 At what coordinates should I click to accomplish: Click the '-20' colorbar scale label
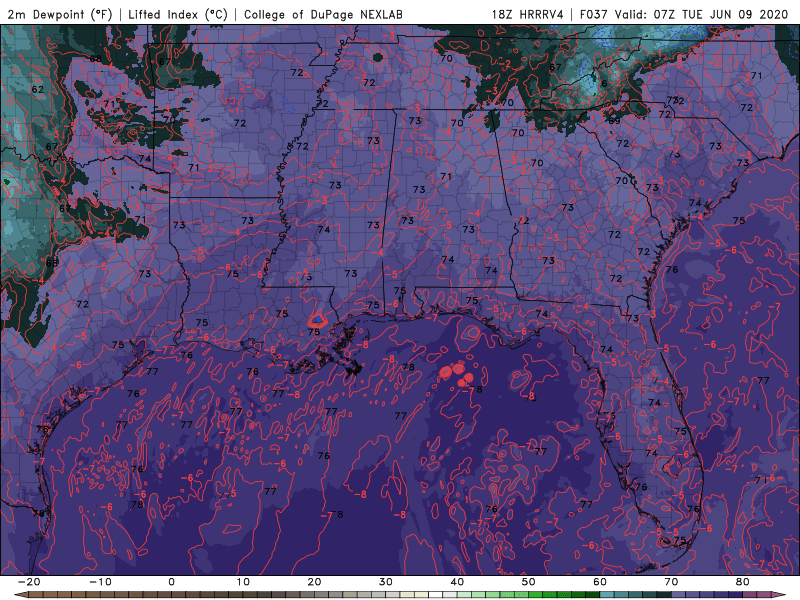[29, 582]
